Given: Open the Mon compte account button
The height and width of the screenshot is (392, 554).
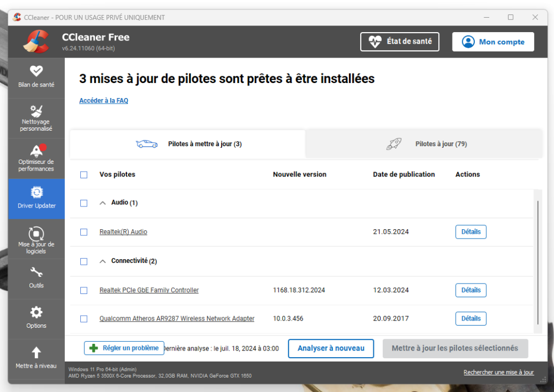Looking at the screenshot, I should [x=493, y=42].
